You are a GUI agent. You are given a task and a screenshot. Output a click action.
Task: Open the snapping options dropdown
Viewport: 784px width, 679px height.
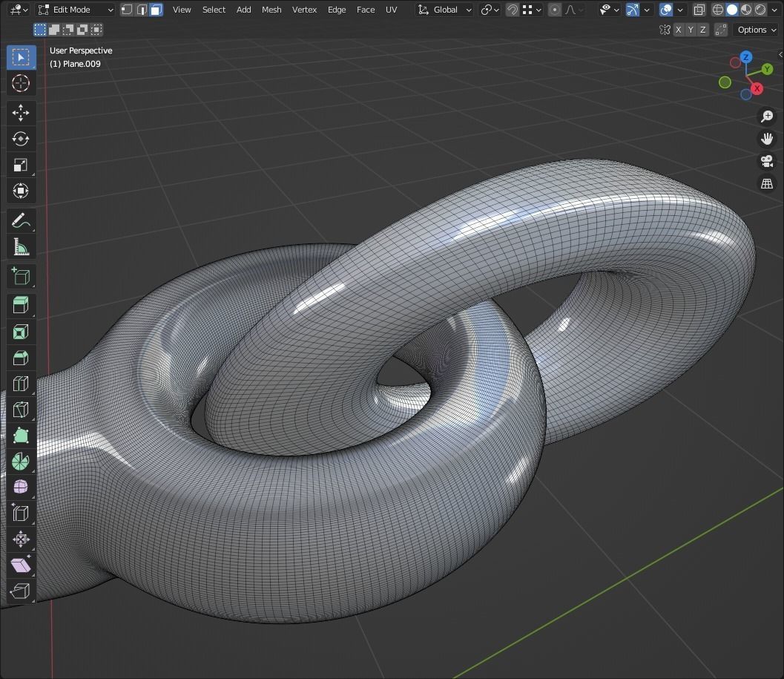point(532,10)
